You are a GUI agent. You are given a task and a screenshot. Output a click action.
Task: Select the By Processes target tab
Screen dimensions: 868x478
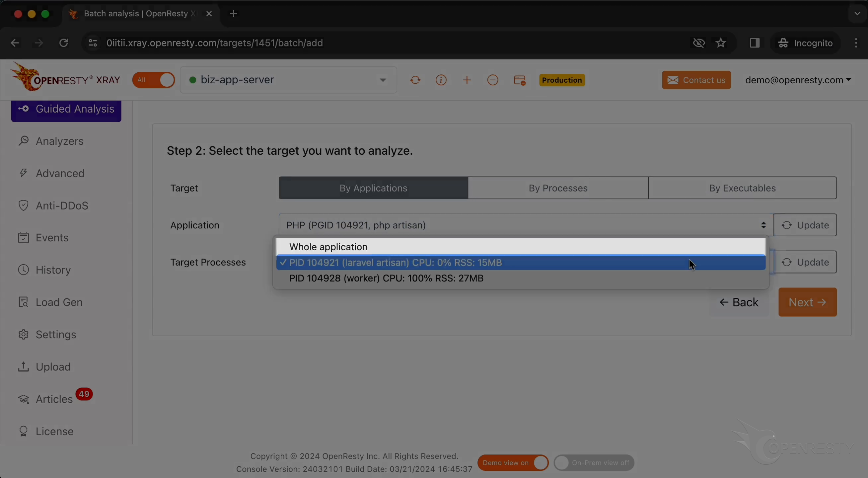pyautogui.click(x=558, y=188)
